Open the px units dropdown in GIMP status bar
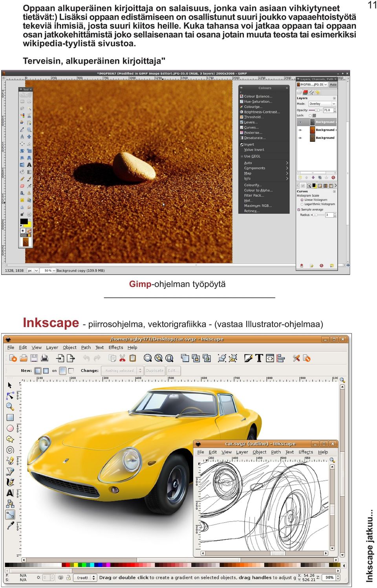The height and width of the screenshot is (588, 377). pos(33,271)
